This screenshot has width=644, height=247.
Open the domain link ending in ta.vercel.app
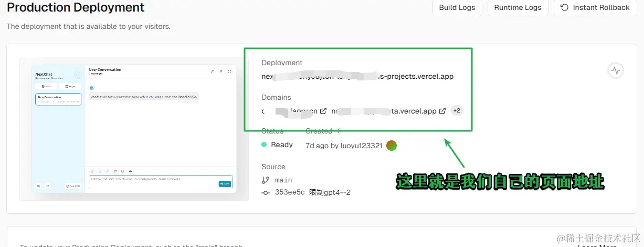pos(384,111)
